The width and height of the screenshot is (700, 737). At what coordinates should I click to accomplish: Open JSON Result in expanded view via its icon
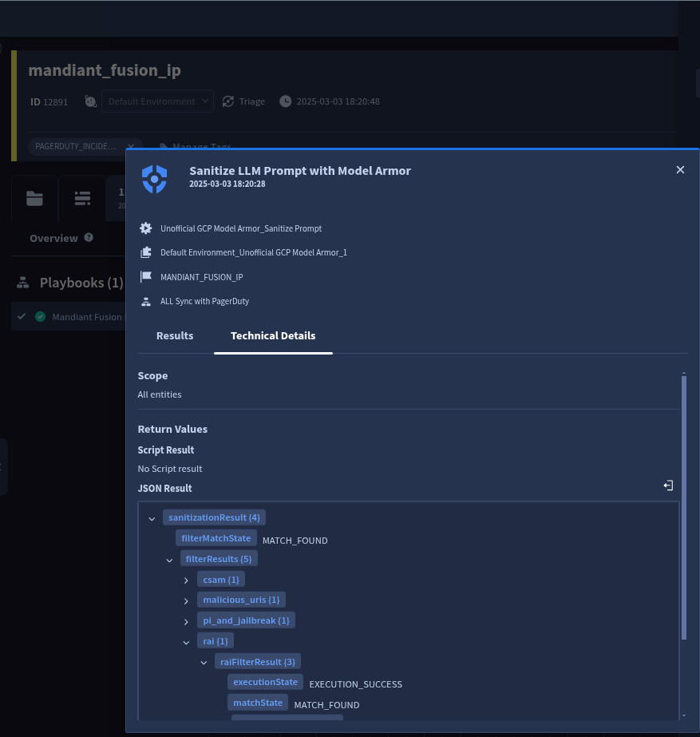click(668, 485)
